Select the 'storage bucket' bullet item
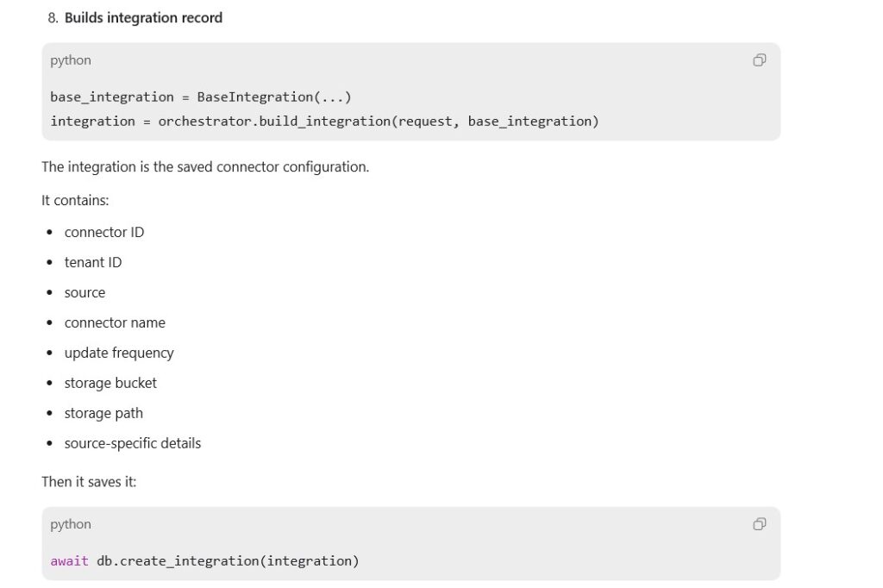 click(x=110, y=383)
